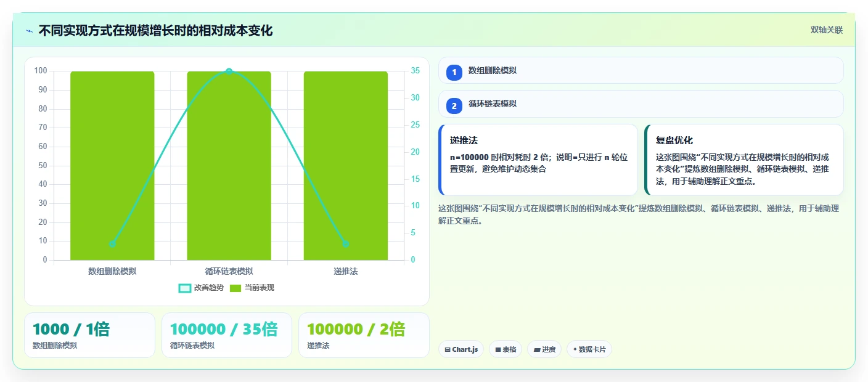868x382 pixels.
Task: Click the 进度 tag
Action: tap(544, 349)
